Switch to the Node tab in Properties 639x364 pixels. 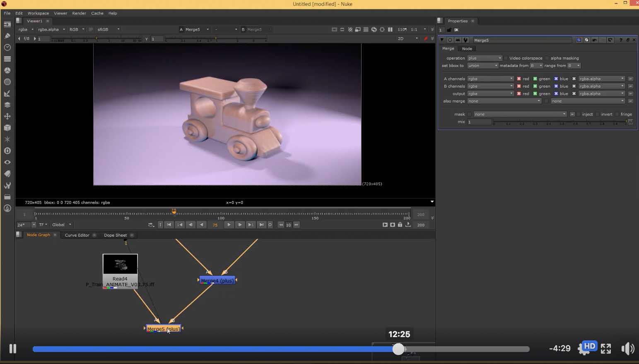coord(467,49)
